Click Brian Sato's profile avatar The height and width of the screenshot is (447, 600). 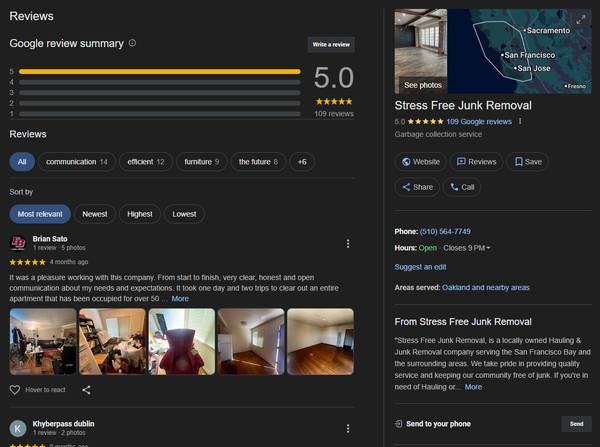coord(18,243)
